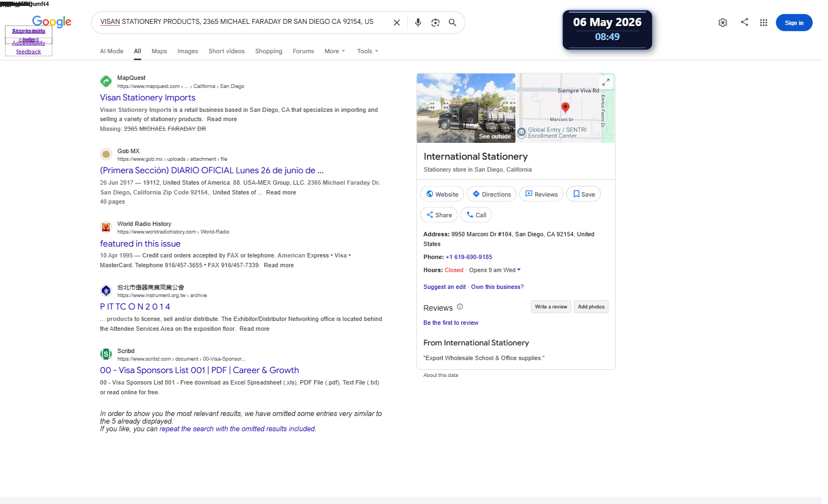
Task: Call the phone number +1 619-690-9185
Action: (x=469, y=257)
